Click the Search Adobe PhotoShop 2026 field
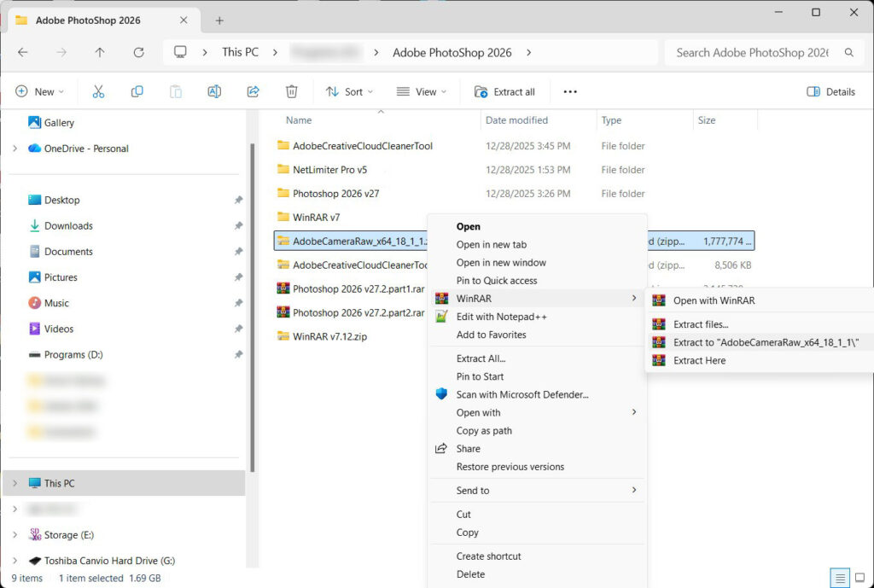 751,52
